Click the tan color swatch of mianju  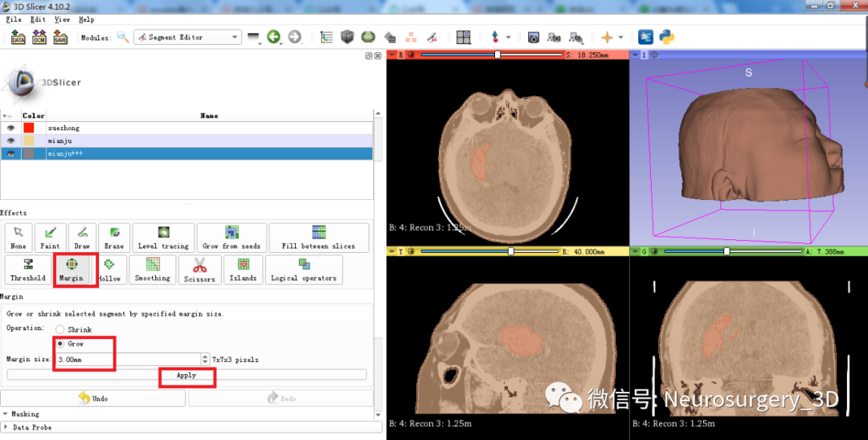tap(29, 141)
